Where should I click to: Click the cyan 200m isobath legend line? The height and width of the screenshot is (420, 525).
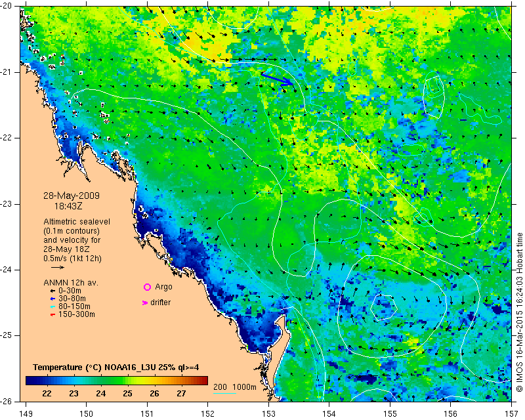point(224,393)
